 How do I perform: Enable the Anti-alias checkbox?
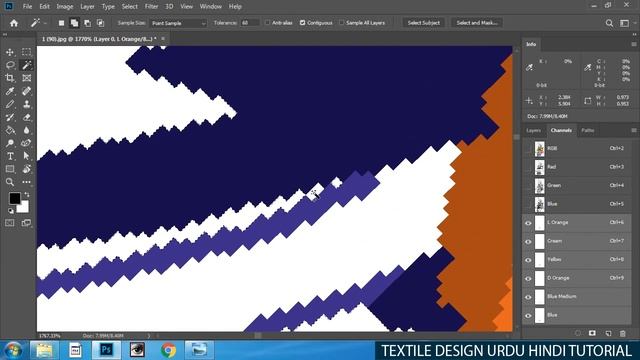pos(268,23)
